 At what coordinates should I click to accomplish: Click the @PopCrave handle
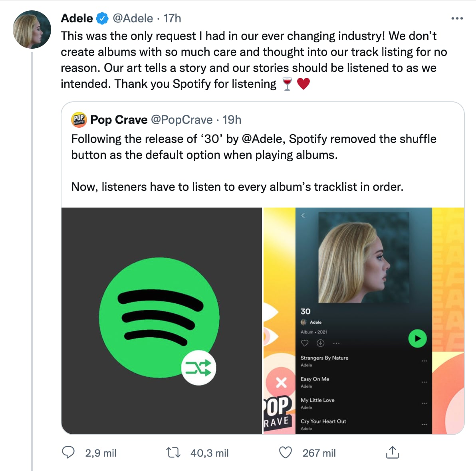coord(182,120)
